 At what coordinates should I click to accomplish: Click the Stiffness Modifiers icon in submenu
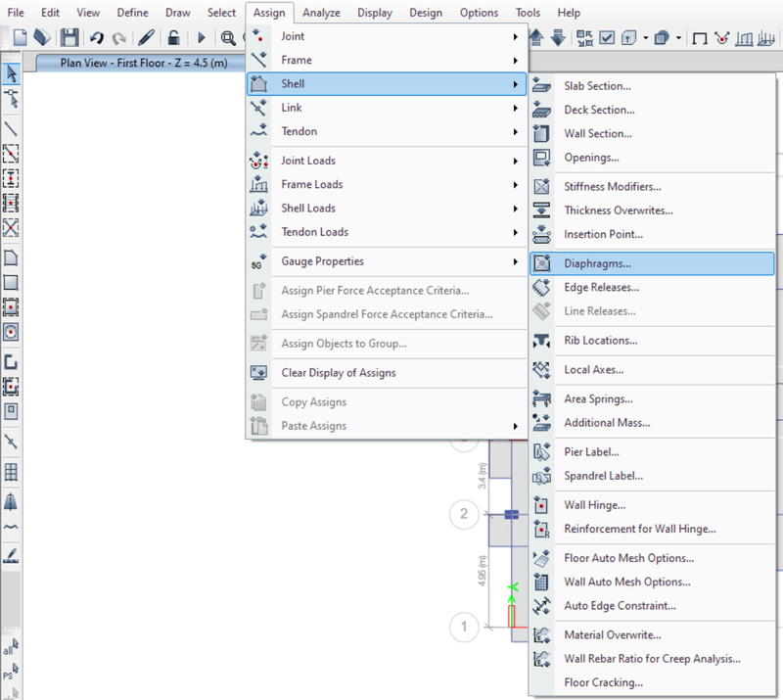(x=541, y=186)
